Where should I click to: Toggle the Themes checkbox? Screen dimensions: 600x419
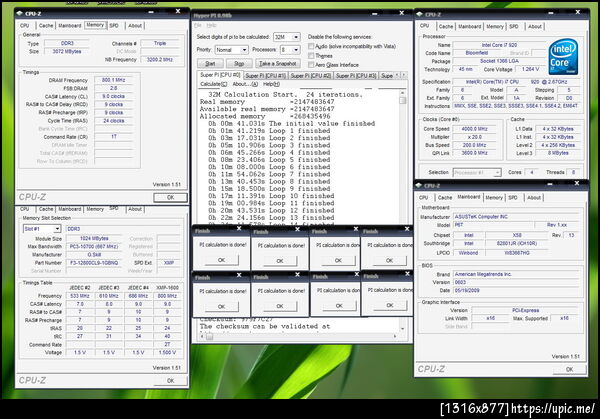pos(311,56)
